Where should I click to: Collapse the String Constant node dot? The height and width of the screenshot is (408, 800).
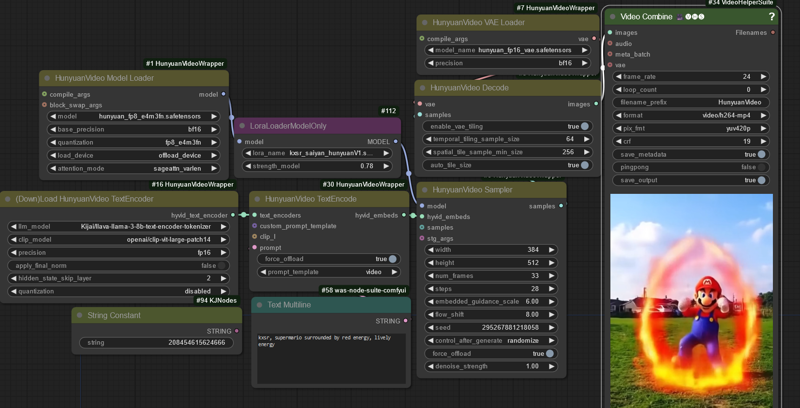pyautogui.click(x=80, y=315)
